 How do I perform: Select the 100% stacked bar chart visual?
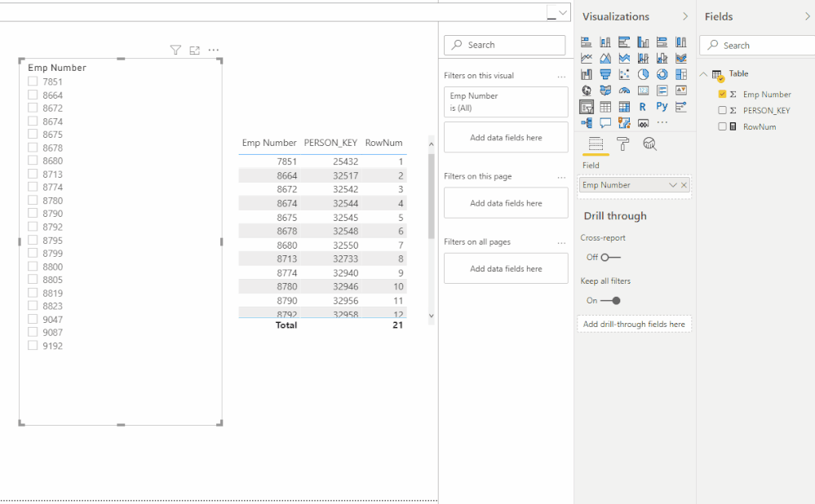pos(662,42)
